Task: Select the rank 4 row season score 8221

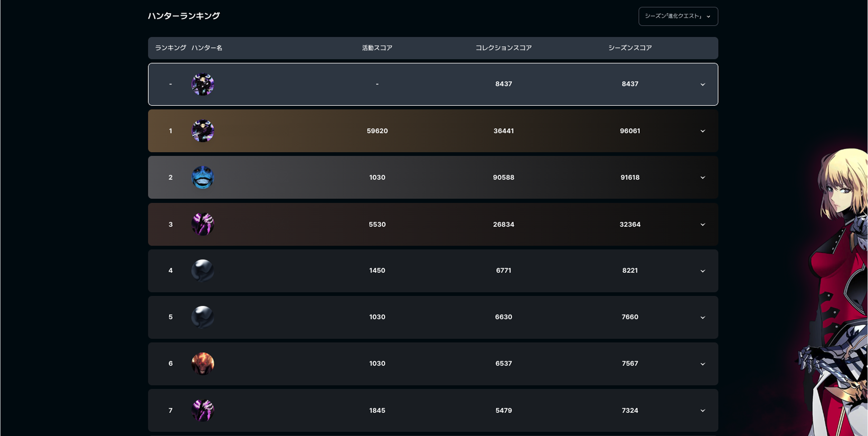Action: (x=630, y=271)
